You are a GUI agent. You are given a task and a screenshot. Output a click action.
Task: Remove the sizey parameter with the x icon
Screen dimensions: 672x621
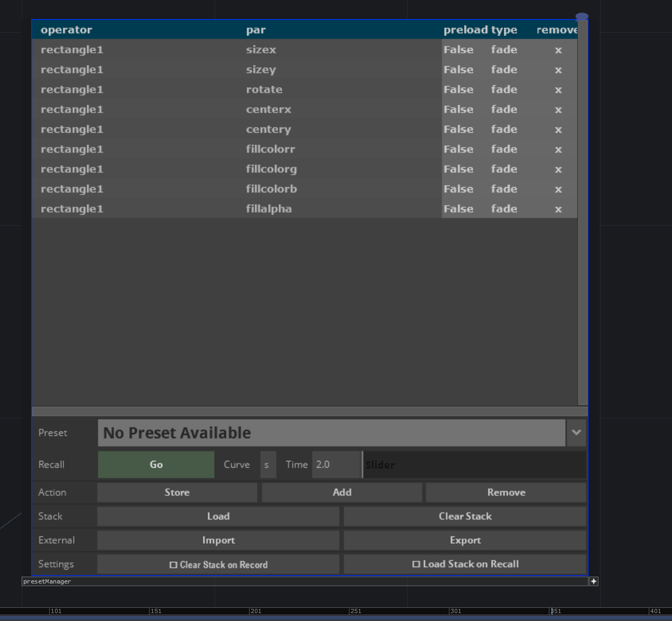pyautogui.click(x=558, y=69)
